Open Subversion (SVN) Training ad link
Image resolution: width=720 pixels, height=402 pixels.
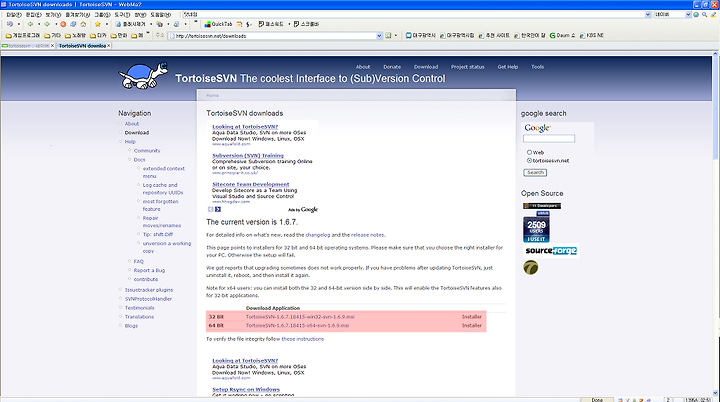click(248, 156)
